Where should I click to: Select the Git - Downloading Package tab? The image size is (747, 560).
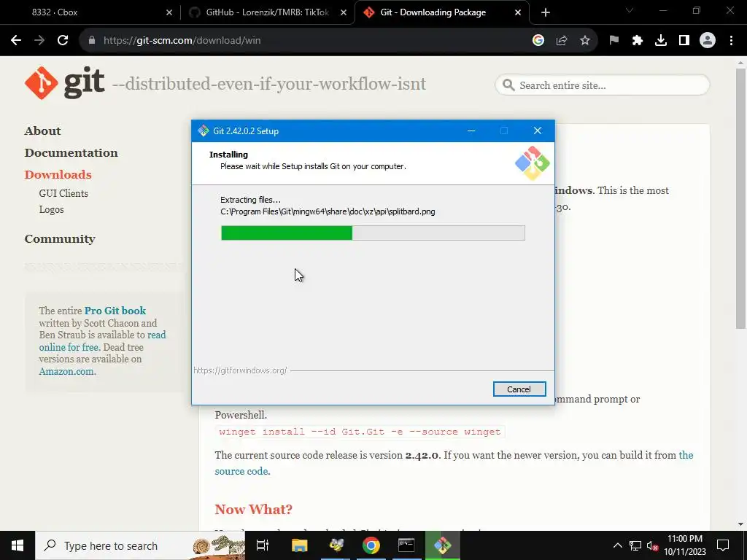click(x=442, y=12)
